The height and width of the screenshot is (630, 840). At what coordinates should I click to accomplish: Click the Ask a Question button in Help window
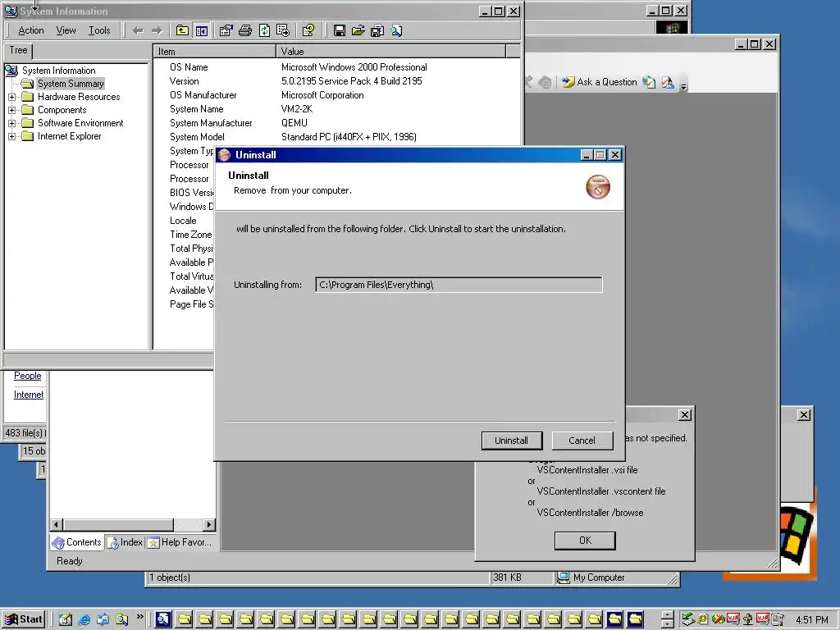pyautogui.click(x=600, y=82)
